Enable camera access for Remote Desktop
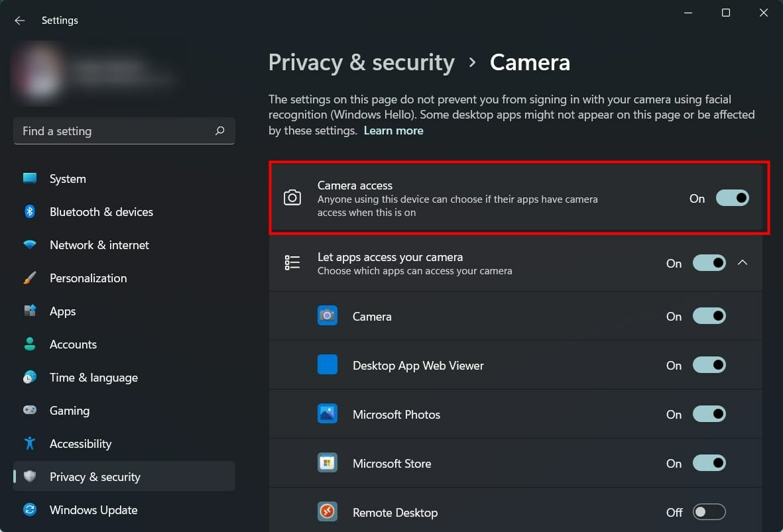 [x=709, y=511]
